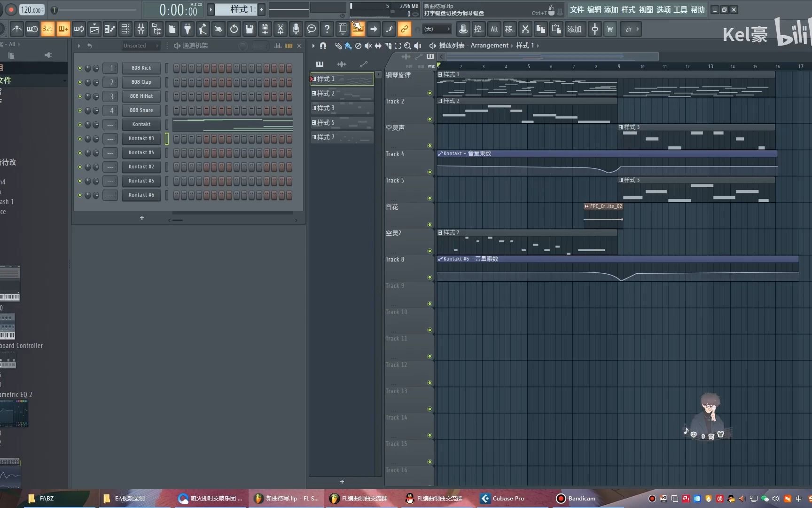Click the arrow left of 样式 1 selector
The height and width of the screenshot is (508, 812).
coord(211,9)
